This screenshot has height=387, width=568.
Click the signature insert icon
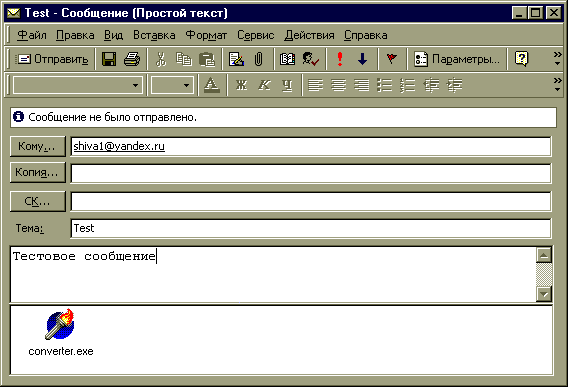(x=236, y=59)
